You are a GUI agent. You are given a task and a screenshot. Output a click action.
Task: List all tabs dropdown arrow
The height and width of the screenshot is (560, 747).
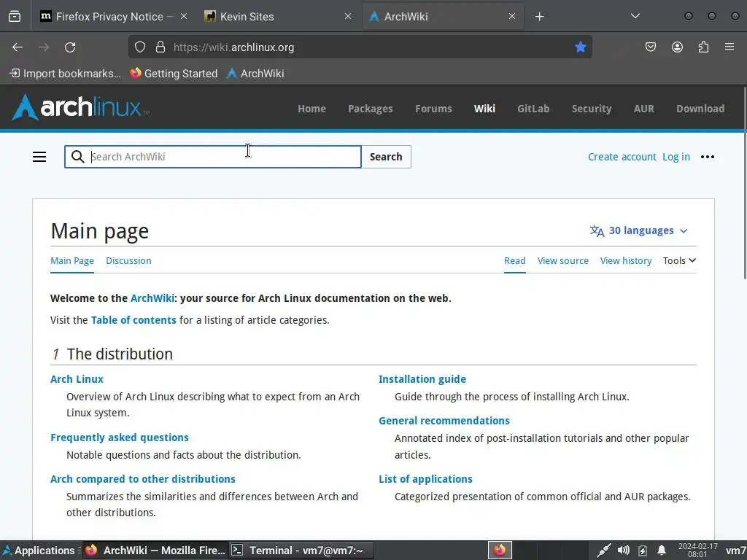(x=635, y=16)
